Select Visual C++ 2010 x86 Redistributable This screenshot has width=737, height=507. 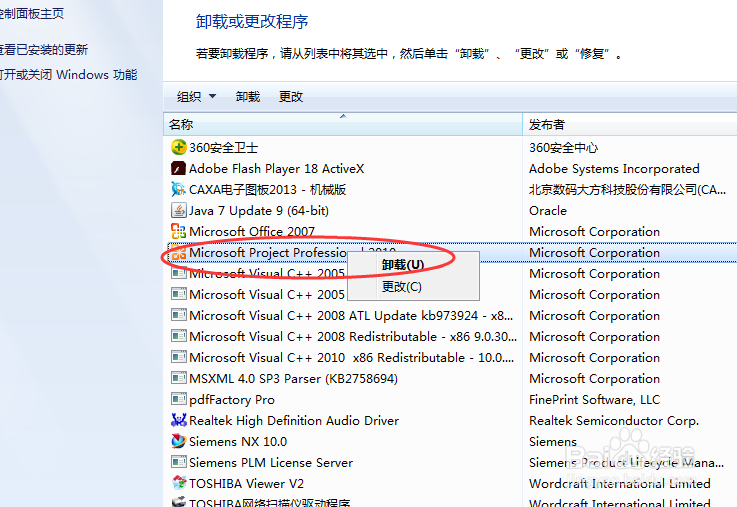(352, 357)
